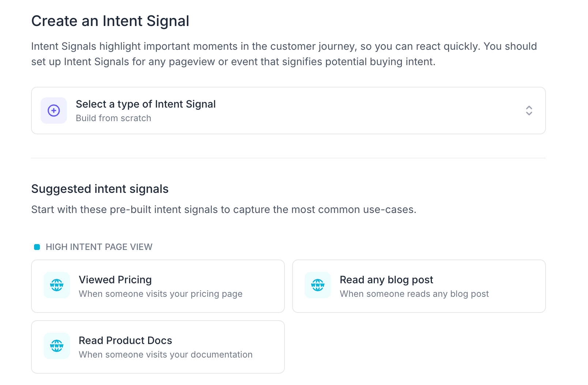Click the "Build from scratch" subtitle

tap(113, 118)
